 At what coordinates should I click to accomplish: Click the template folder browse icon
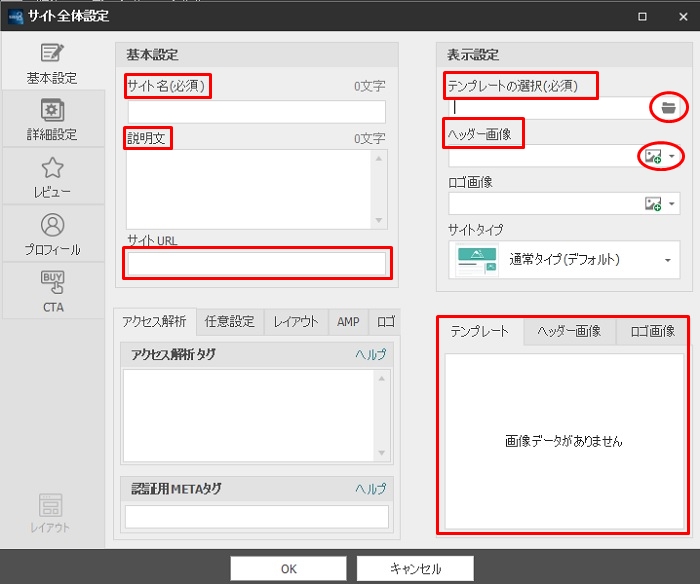point(668,108)
